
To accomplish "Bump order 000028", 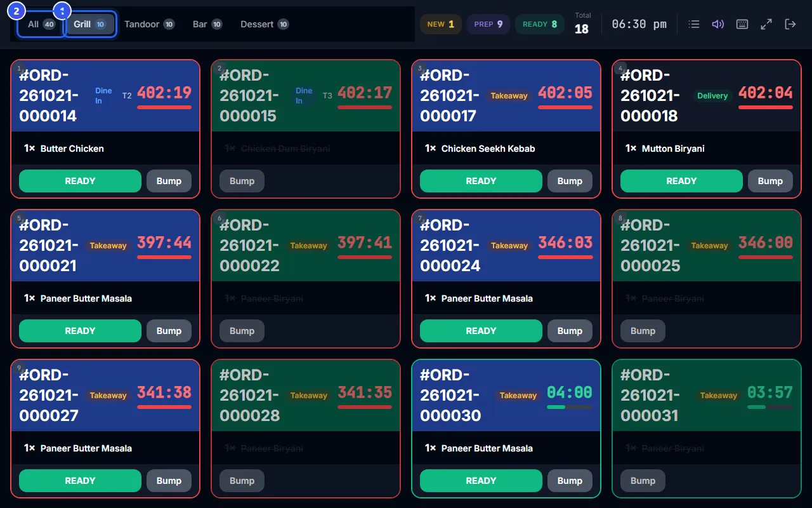I will click(242, 481).
